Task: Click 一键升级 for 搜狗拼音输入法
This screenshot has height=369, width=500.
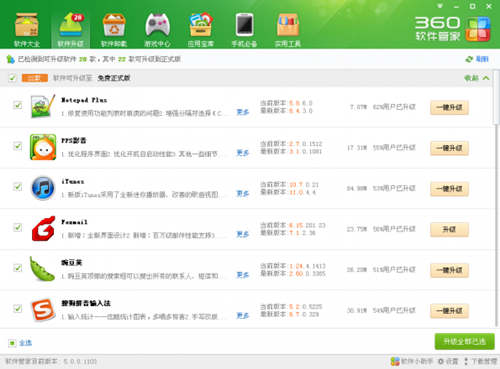Action: point(449,311)
